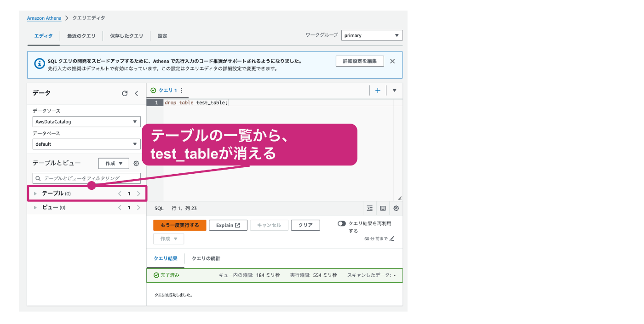Select the Query statistics tab
Screen dimensions: 644x324
coord(206,258)
